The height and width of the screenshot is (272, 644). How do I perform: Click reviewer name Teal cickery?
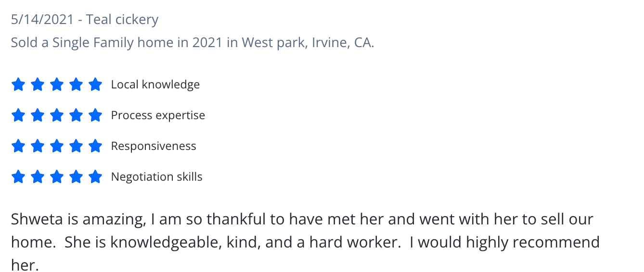(122, 20)
